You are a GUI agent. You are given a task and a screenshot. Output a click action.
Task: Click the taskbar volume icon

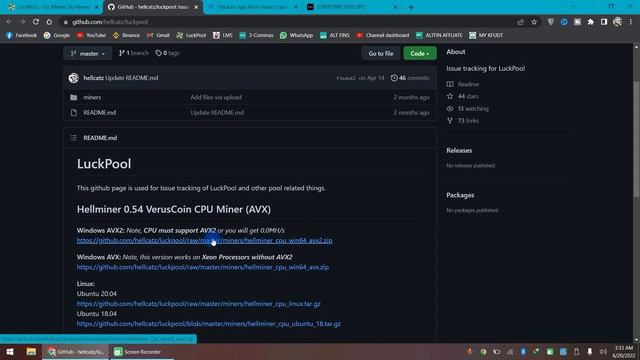tap(603, 352)
